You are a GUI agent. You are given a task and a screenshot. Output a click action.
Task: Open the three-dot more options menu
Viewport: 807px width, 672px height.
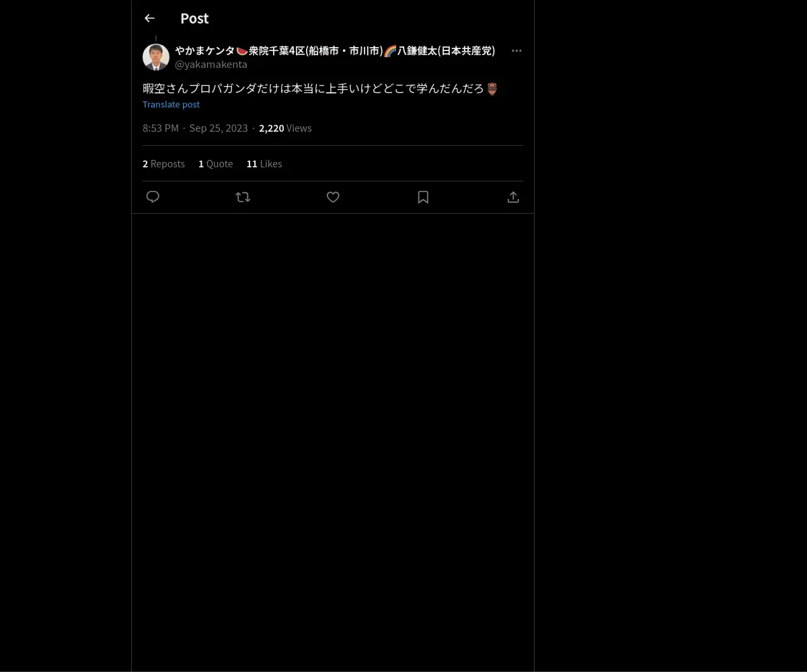[x=516, y=50]
